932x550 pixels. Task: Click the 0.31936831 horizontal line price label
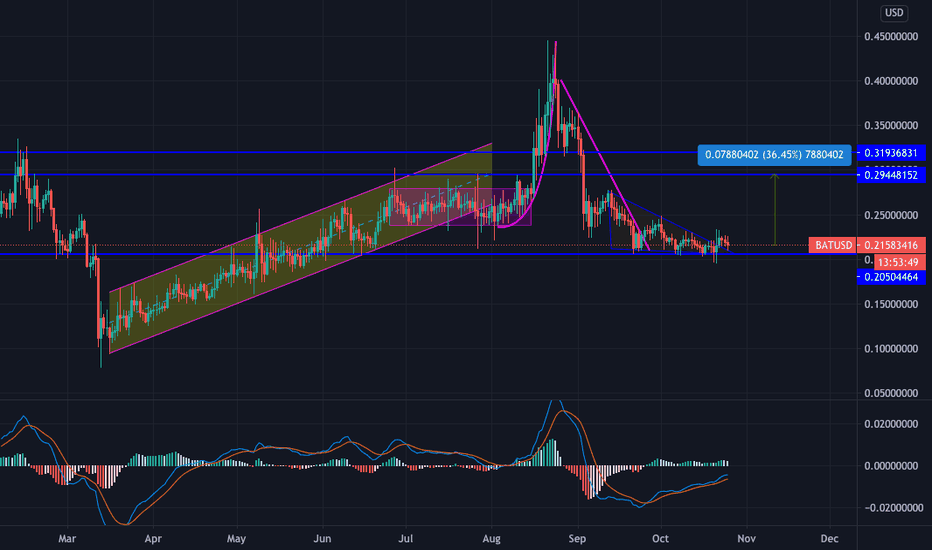[891, 153]
